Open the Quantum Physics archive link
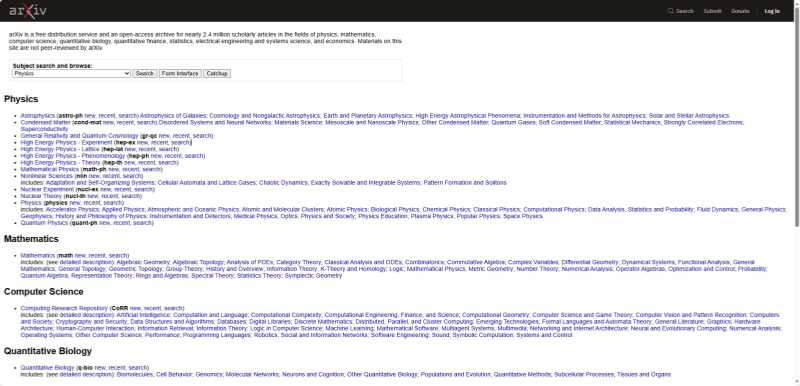The image size is (800, 386). 44,223
